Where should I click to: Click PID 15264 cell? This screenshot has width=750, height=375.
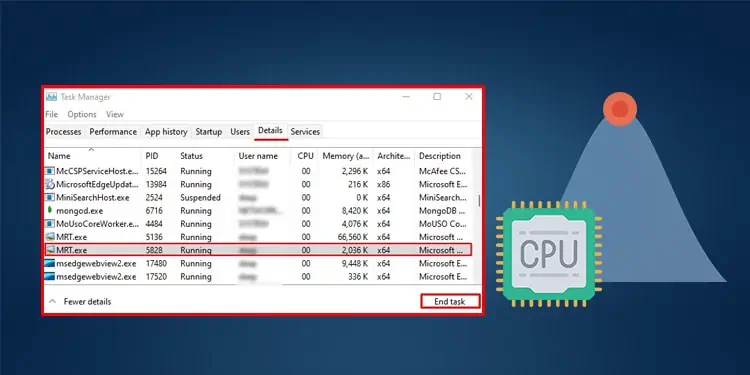(156, 171)
